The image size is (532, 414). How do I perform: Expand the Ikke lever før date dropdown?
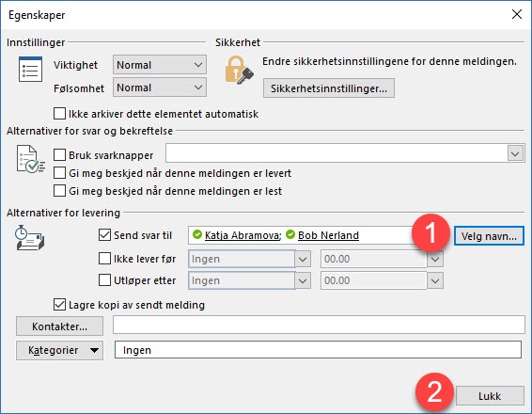tap(303, 260)
